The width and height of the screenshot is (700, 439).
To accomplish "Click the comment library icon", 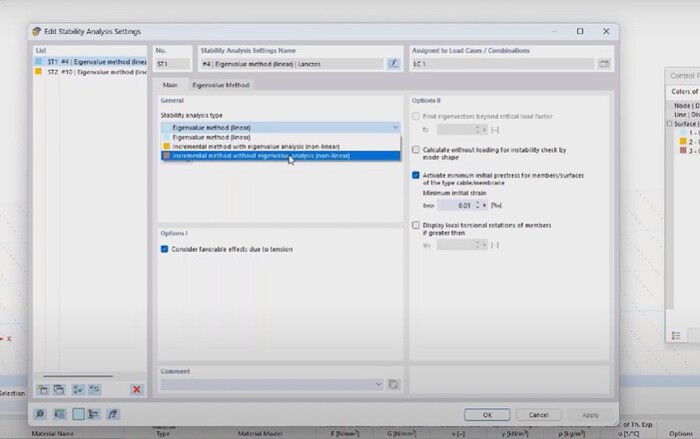I will [394, 384].
